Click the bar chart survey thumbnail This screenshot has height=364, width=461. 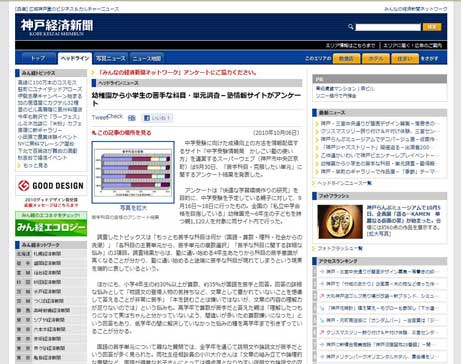pyautogui.click(x=133, y=172)
